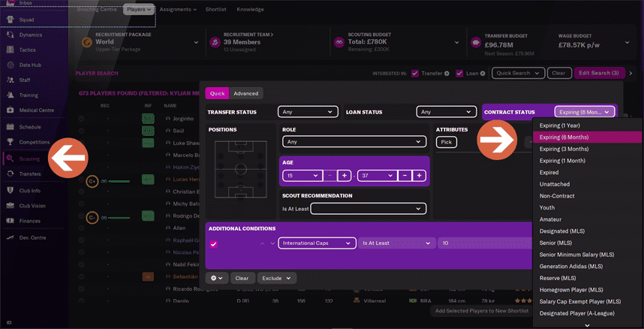Decrease the maximum age with minus
Screen dimensions: 644x329
405,176
